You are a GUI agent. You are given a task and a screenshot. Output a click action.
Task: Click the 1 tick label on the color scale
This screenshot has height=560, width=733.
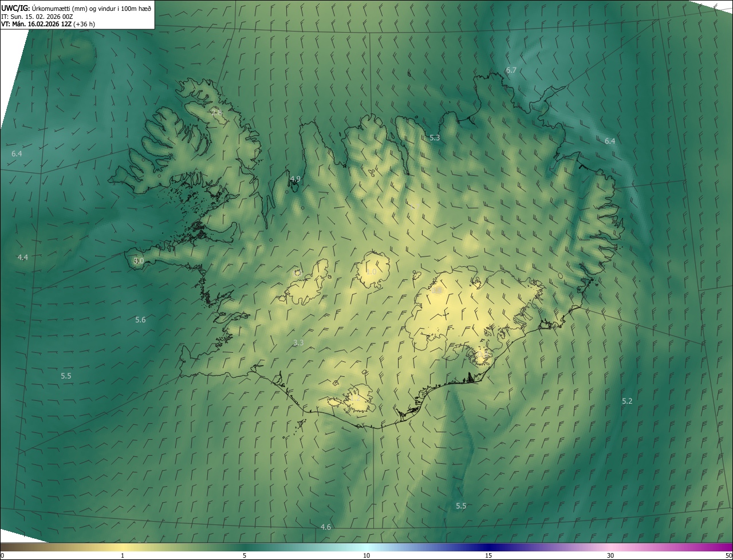tap(123, 555)
